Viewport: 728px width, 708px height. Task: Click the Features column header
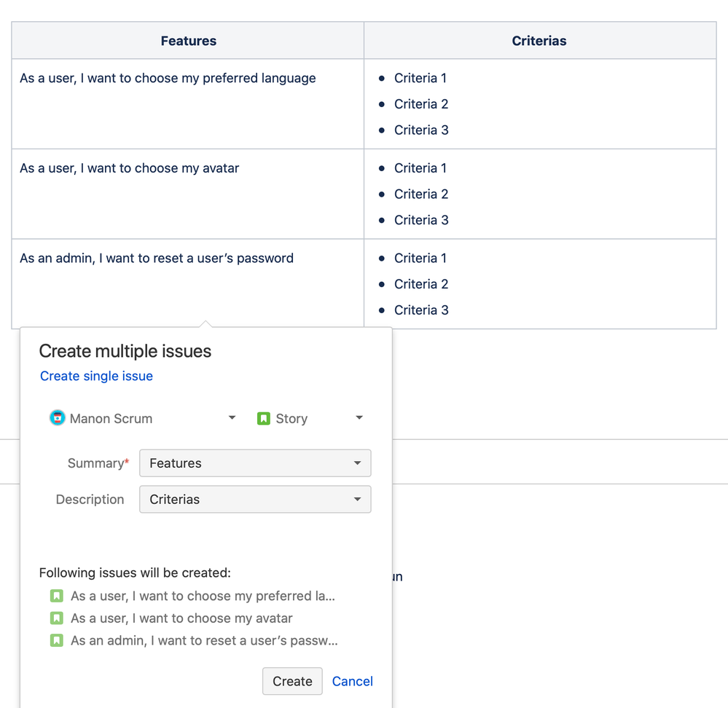tap(188, 41)
